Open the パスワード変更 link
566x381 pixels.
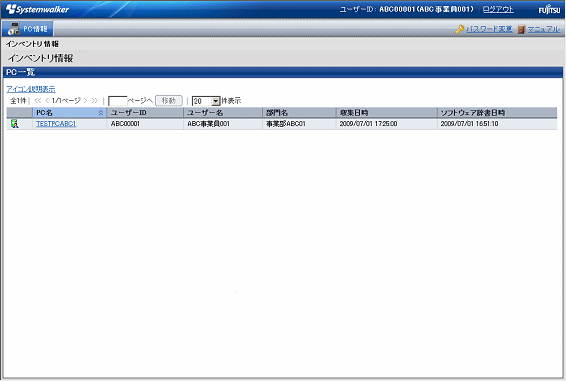(489, 29)
